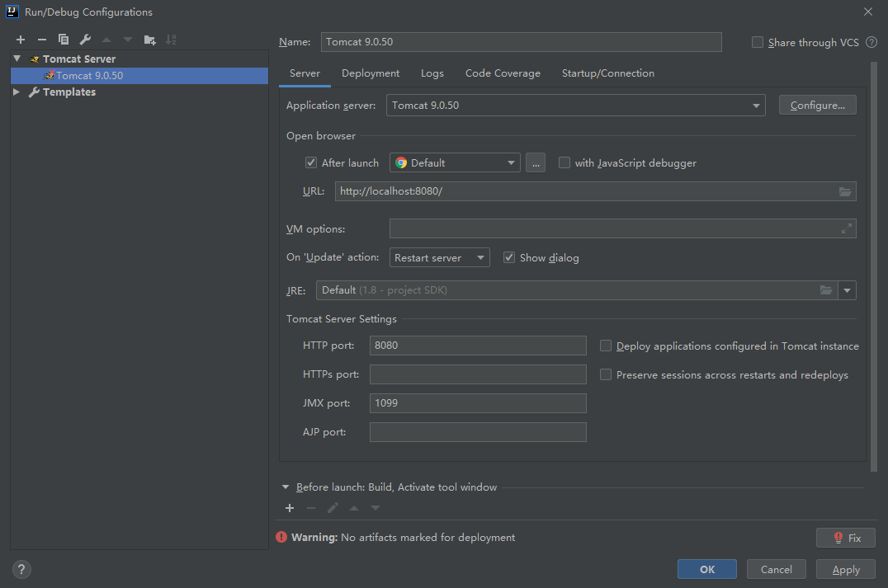Switch to Logs tab

pos(432,73)
